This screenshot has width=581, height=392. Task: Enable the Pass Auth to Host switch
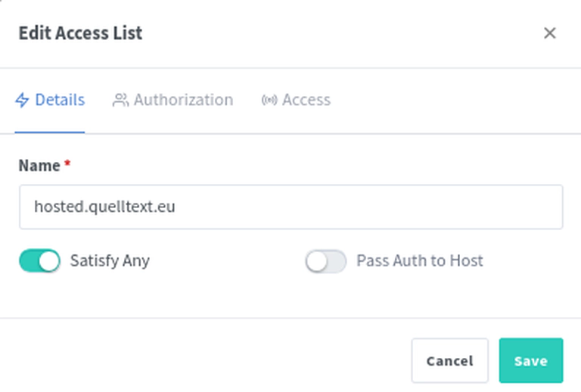[326, 261]
